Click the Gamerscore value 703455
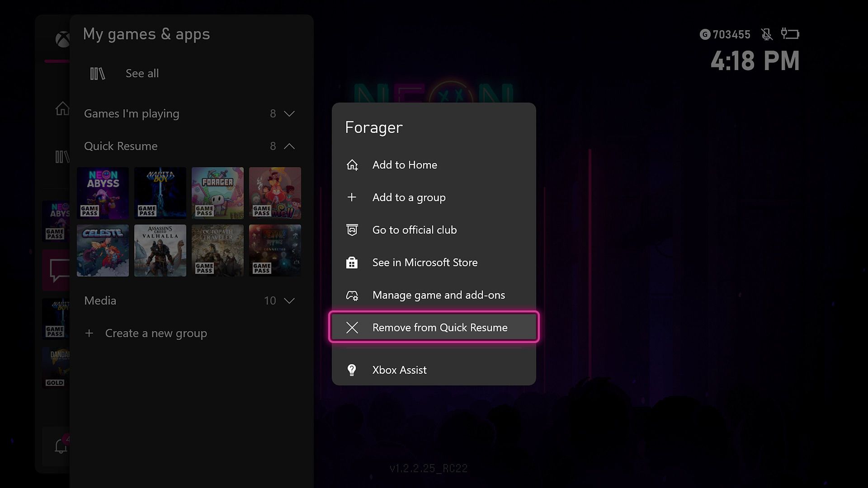The height and width of the screenshot is (488, 868). pyautogui.click(x=731, y=34)
